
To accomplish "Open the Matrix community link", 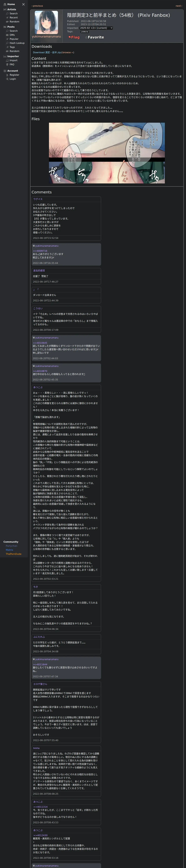I will [9, 550].
